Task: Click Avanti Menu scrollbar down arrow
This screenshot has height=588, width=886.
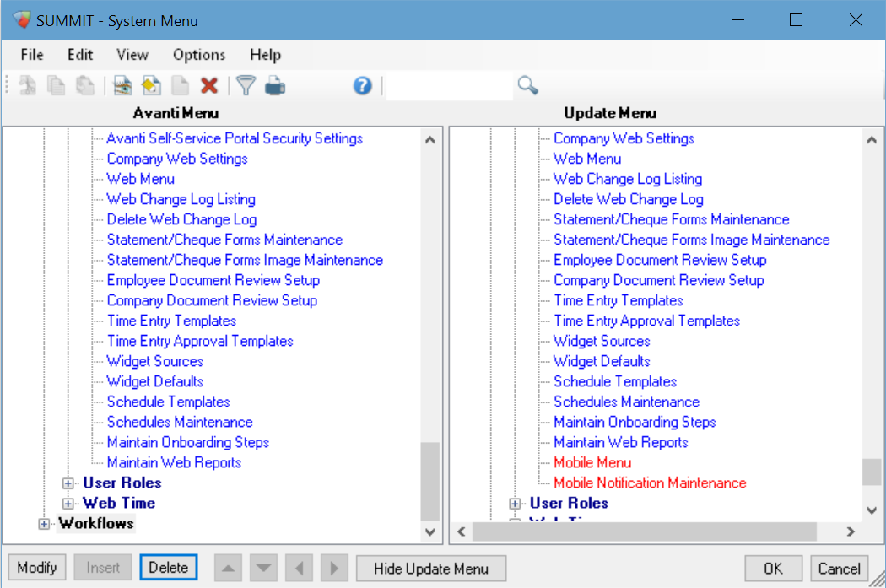Action: [430, 531]
